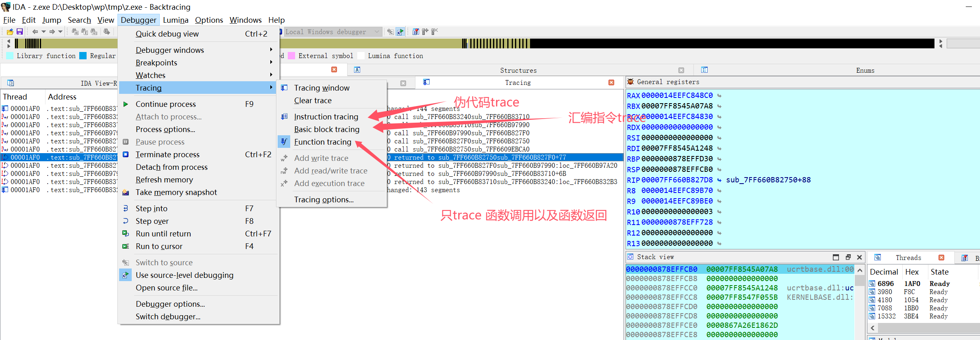The width and height of the screenshot is (980, 340).
Task: Click the Stack view scroll up arrow
Action: click(859, 270)
